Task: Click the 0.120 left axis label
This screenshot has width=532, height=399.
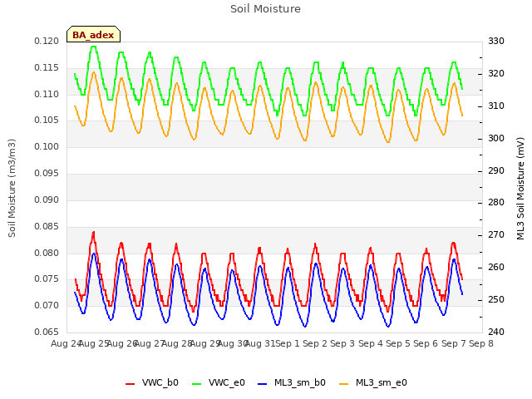Action: 47,42
